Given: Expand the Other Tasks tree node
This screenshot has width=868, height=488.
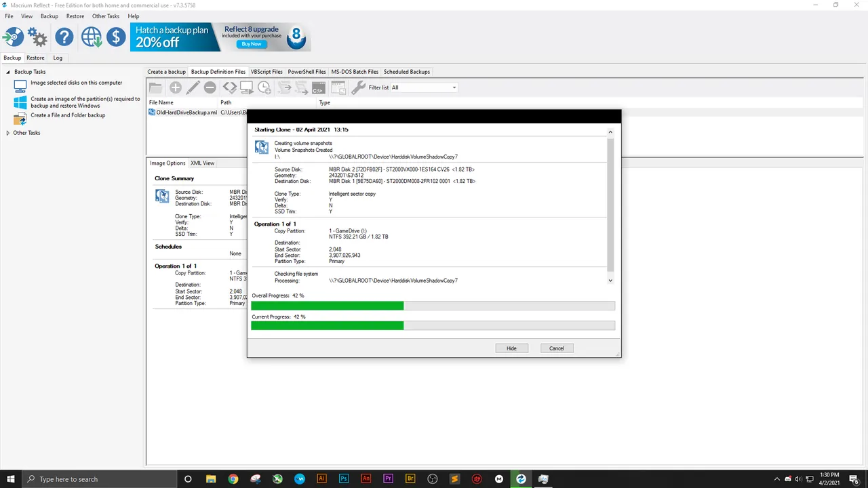Looking at the screenshot, I should [x=8, y=133].
